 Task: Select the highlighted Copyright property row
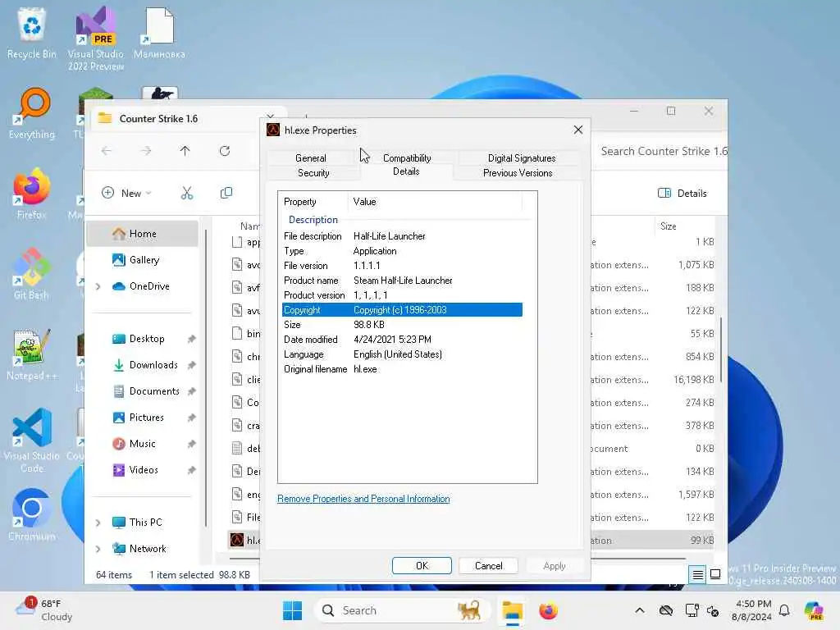pyautogui.click(x=402, y=310)
